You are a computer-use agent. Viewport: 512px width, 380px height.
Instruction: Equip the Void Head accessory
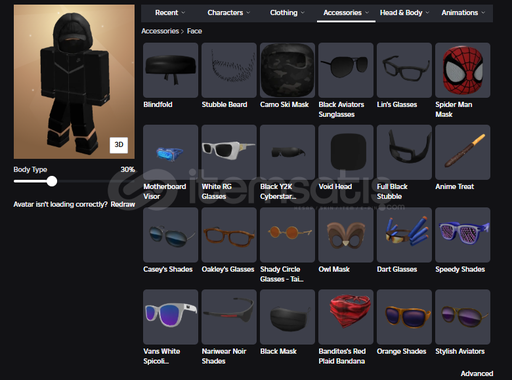346,152
